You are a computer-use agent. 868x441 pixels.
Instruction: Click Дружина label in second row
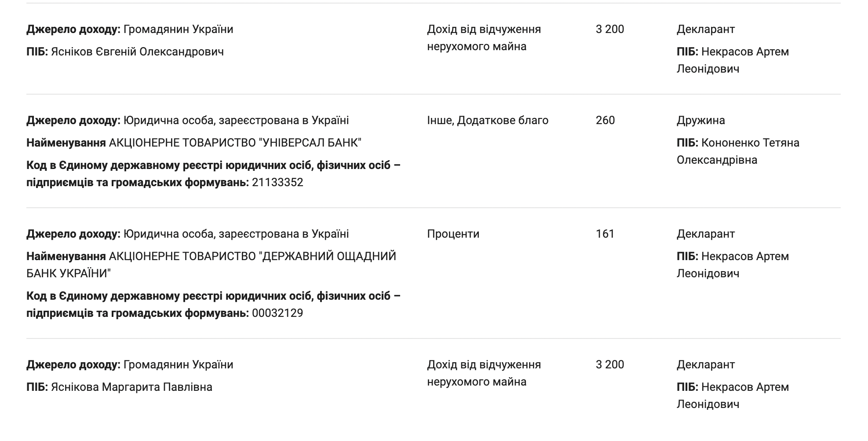[700, 121]
